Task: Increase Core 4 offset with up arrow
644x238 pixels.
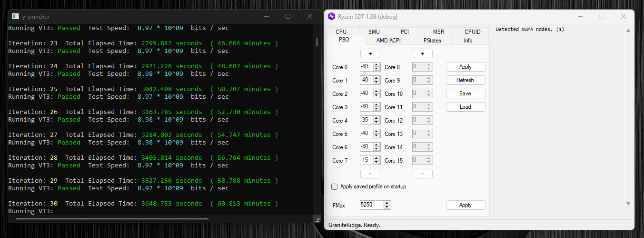Action: 376,118
